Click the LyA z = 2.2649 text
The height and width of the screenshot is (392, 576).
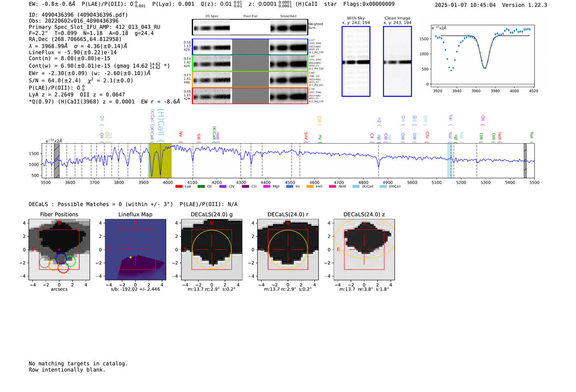point(51,95)
